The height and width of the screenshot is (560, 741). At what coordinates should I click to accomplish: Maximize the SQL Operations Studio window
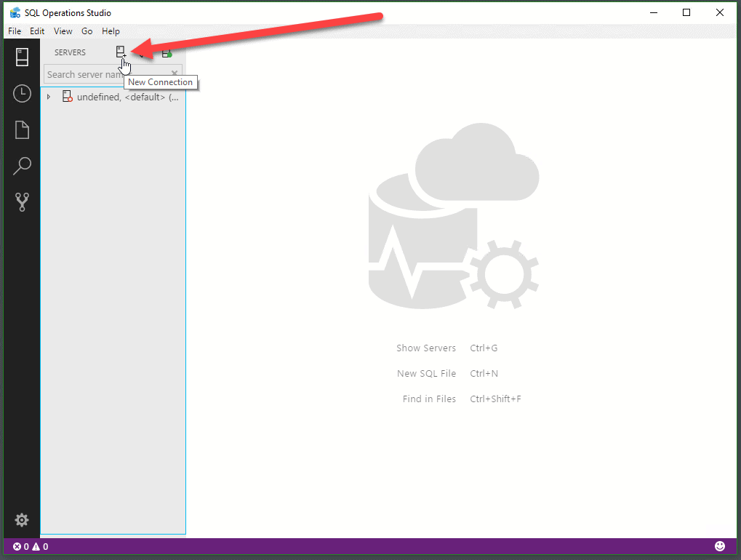coord(686,13)
